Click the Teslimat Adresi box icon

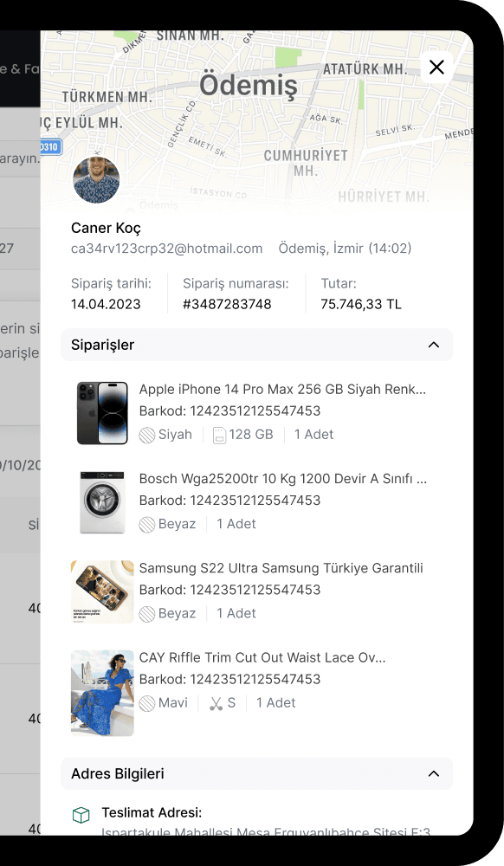[81, 815]
